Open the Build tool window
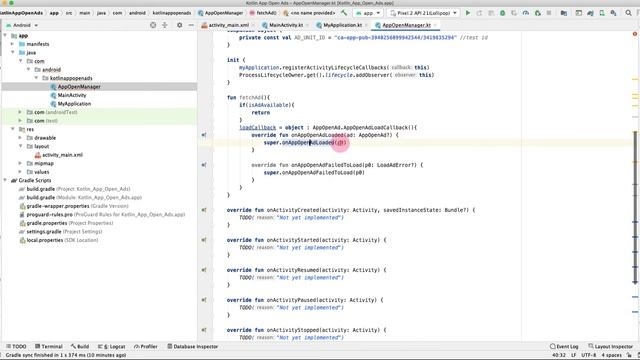 [80, 346]
